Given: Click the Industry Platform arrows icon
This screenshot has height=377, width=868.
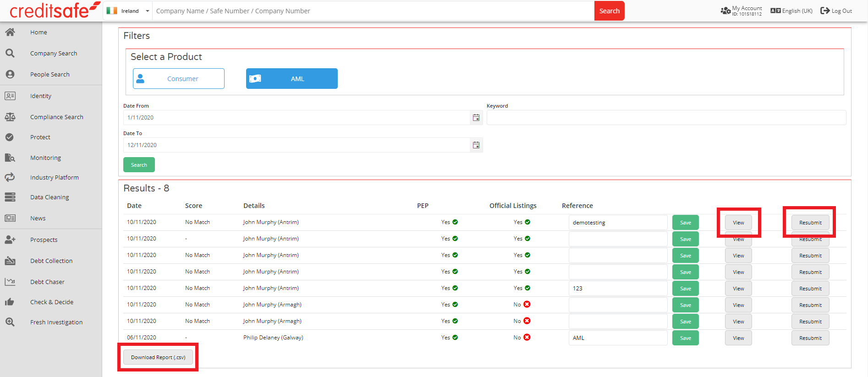Looking at the screenshot, I should click(10, 177).
